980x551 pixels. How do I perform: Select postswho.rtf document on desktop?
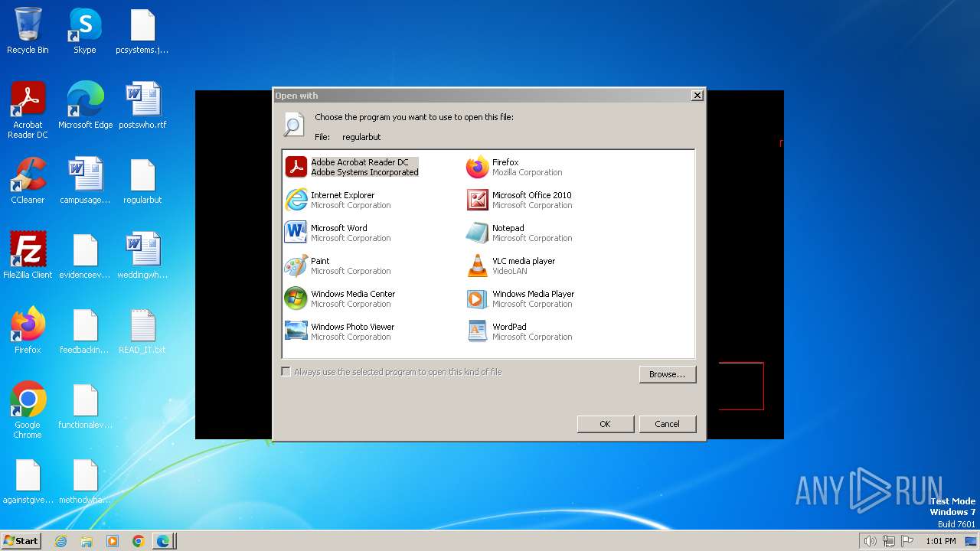tap(142, 106)
